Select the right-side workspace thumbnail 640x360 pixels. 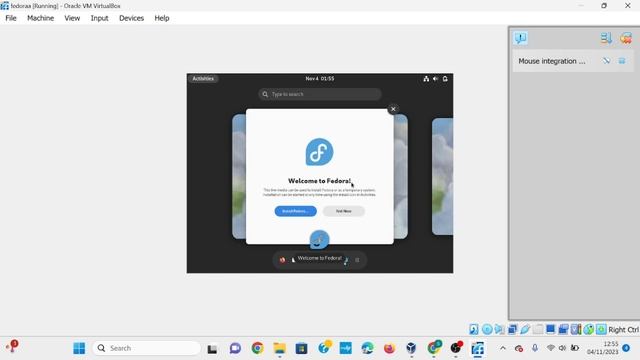coord(442,176)
